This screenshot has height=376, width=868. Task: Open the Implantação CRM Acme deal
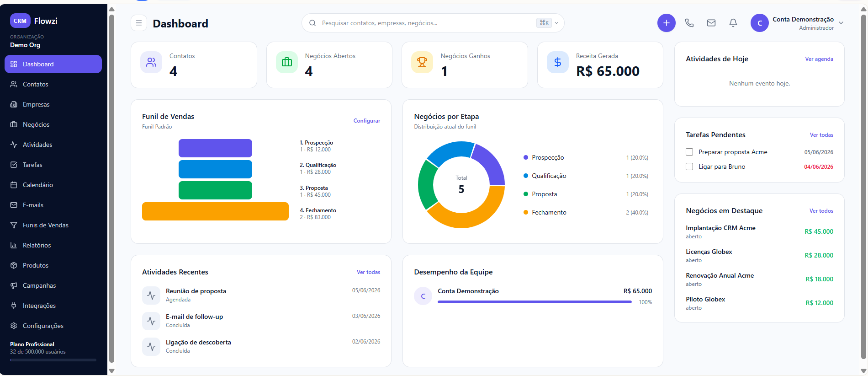click(x=759, y=231)
